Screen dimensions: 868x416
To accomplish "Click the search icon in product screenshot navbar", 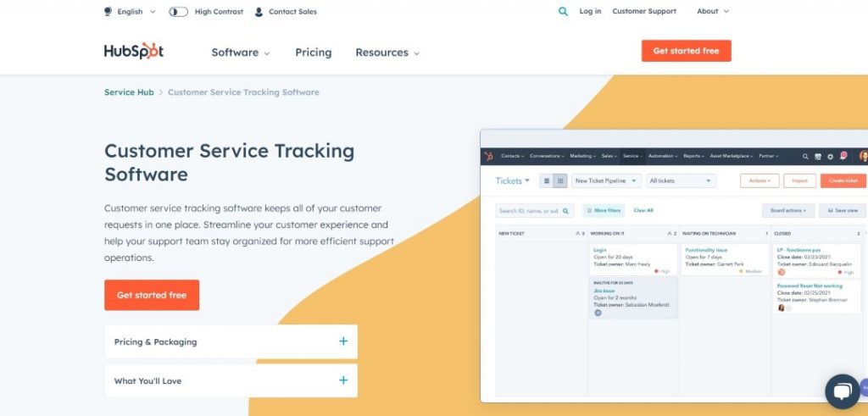I will click(x=805, y=157).
